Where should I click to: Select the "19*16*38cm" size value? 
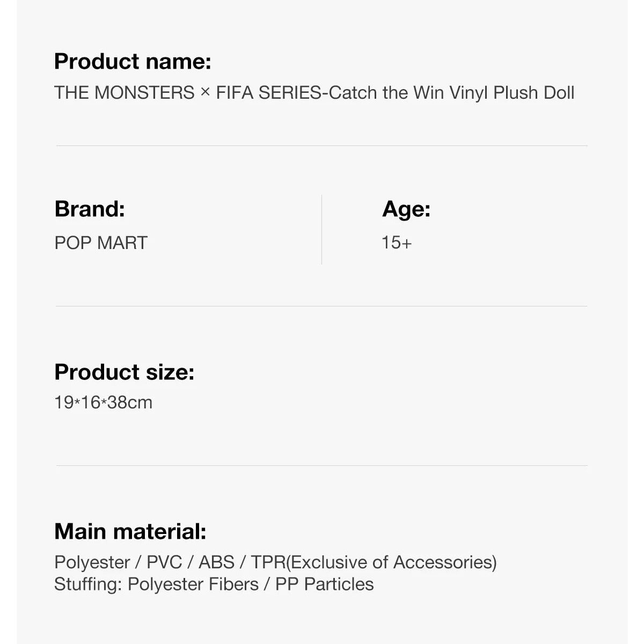(103, 402)
